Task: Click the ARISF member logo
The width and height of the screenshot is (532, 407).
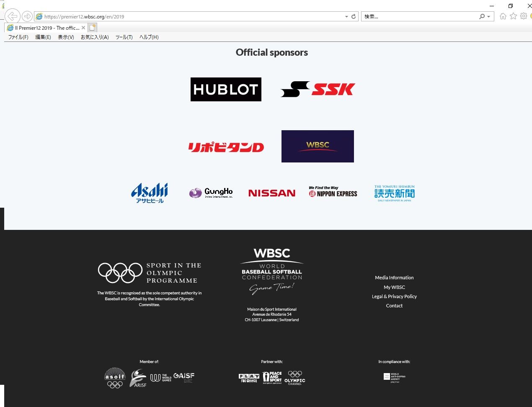Action: pyautogui.click(x=138, y=378)
